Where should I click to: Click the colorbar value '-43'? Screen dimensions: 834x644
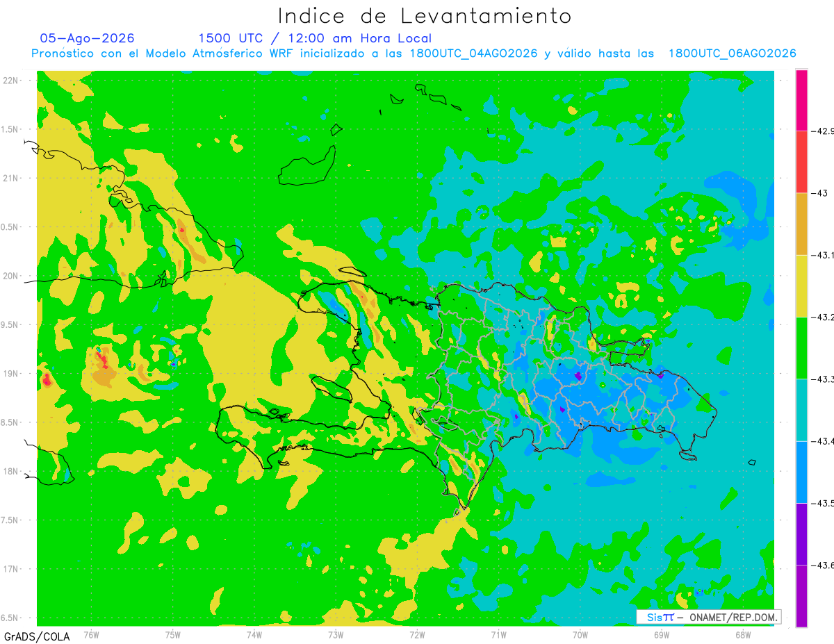pyautogui.click(x=820, y=193)
